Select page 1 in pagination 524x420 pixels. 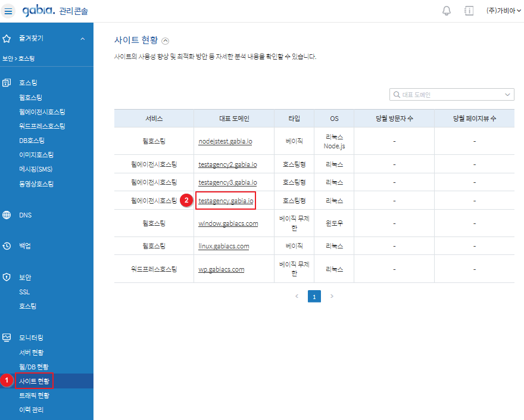[314, 296]
